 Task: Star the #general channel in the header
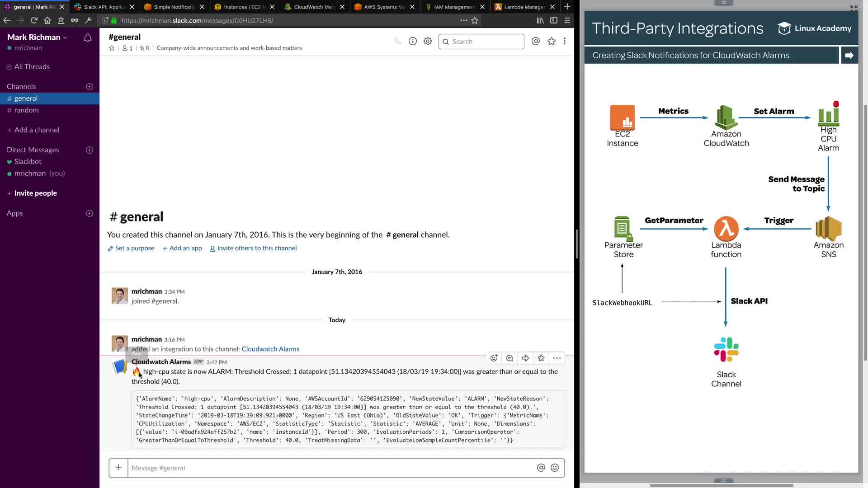(112, 48)
